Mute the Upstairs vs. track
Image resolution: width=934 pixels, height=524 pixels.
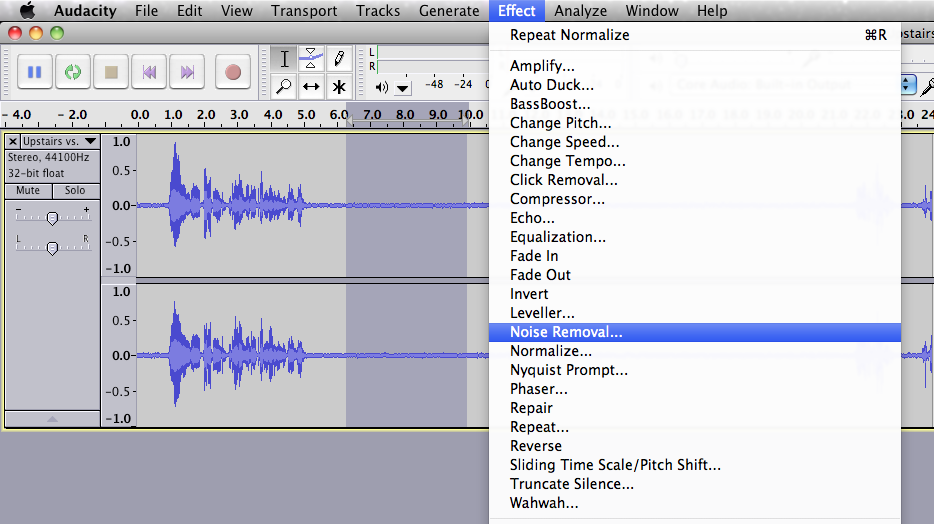coord(28,190)
